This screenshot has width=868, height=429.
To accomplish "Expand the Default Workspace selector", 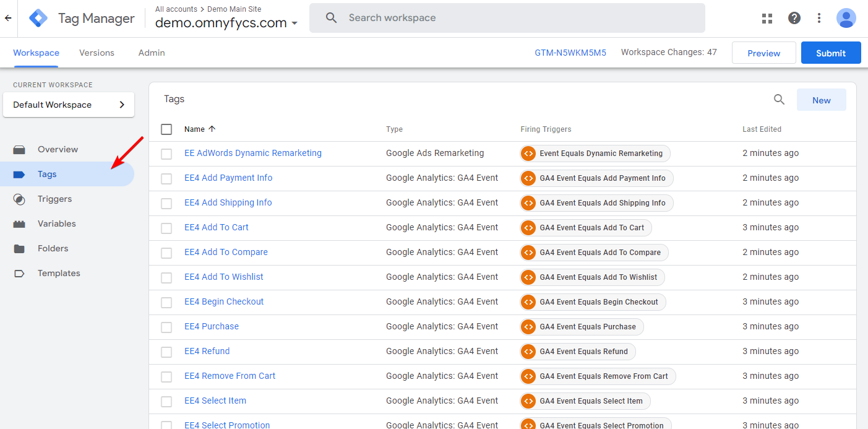I will click(69, 105).
